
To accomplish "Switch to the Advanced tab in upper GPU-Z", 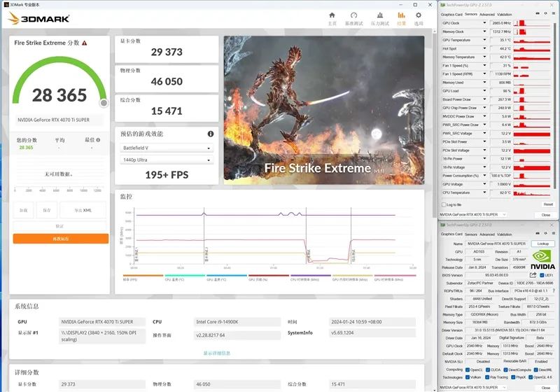I will (486, 14).
